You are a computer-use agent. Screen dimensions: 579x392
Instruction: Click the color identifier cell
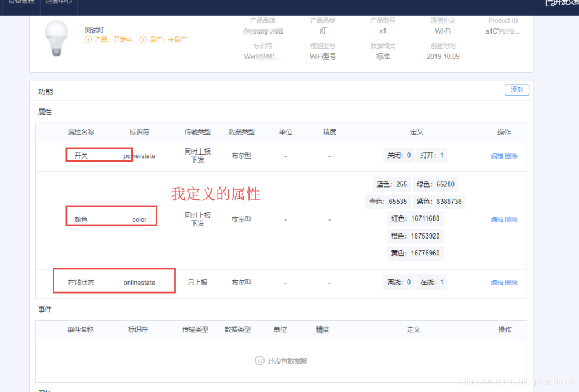point(139,219)
